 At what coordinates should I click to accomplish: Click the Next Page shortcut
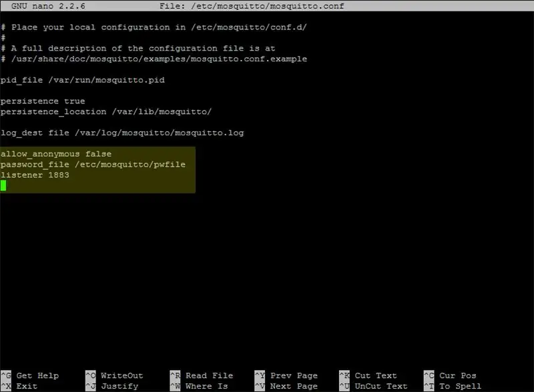click(286, 386)
